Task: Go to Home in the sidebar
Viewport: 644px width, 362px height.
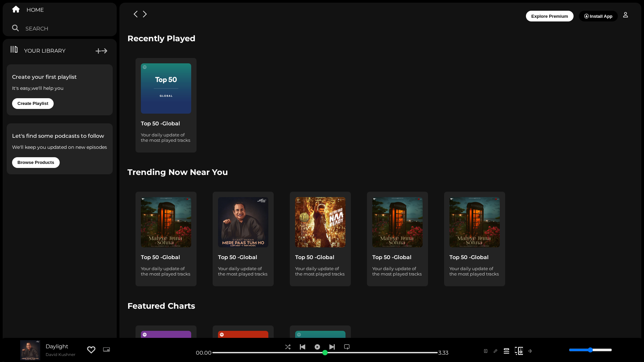Action: tap(35, 10)
